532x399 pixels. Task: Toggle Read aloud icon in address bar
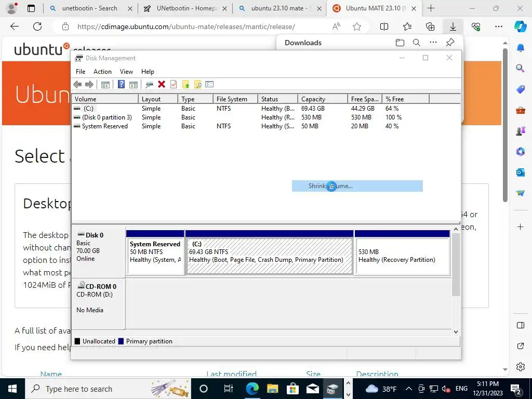336,26
